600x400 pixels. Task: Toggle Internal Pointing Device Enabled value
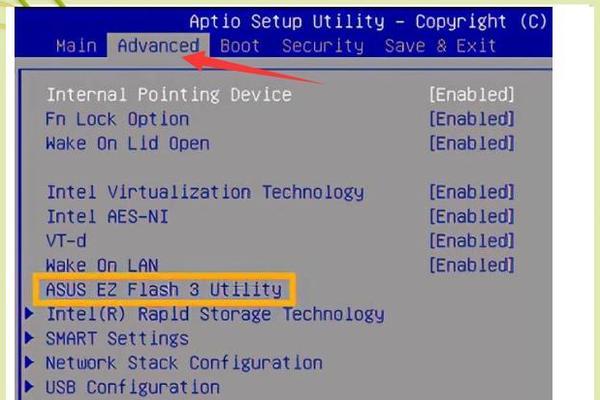tap(471, 95)
